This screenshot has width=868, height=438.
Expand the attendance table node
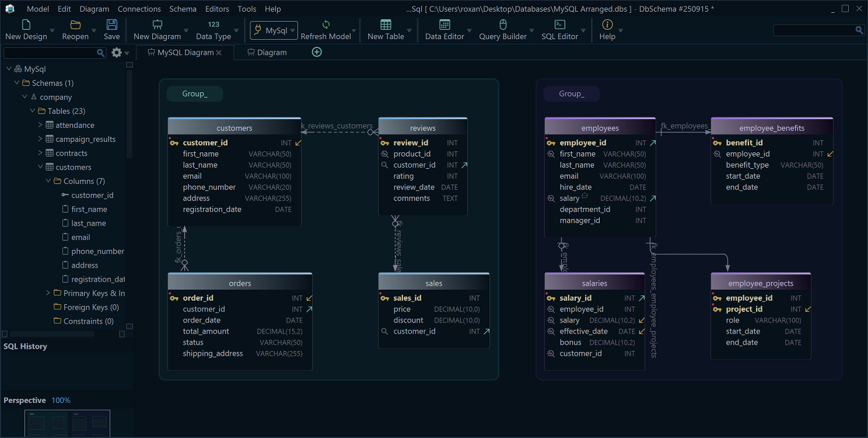coord(40,125)
